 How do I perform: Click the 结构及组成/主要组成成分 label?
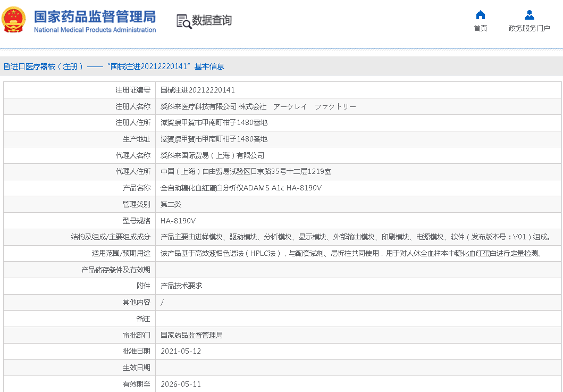coord(111,237)
